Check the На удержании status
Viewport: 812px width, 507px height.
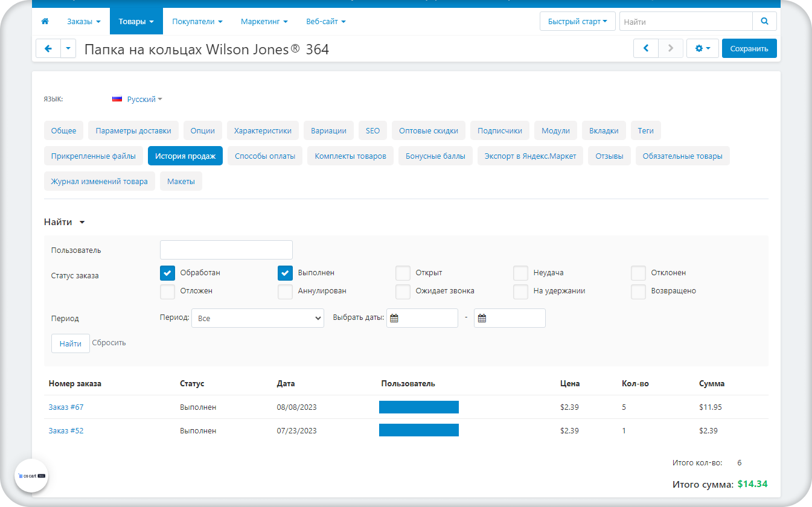[x=520, y=291]
